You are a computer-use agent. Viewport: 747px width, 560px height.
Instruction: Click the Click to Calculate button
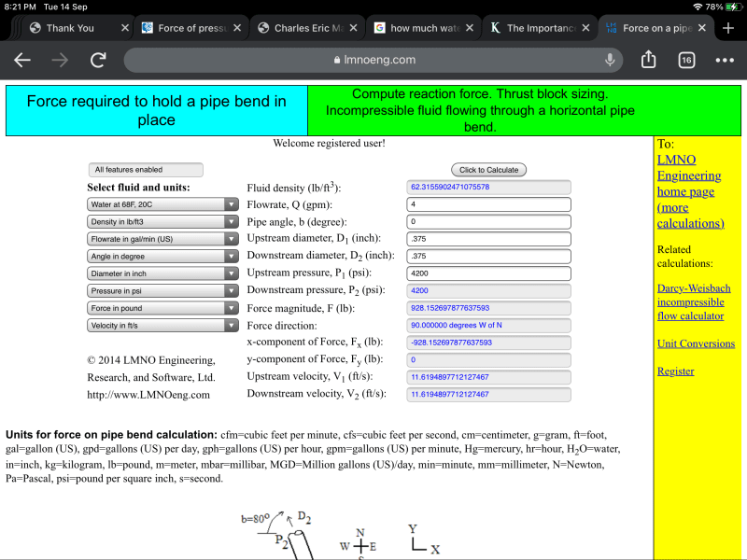click(x=488, y=170)
